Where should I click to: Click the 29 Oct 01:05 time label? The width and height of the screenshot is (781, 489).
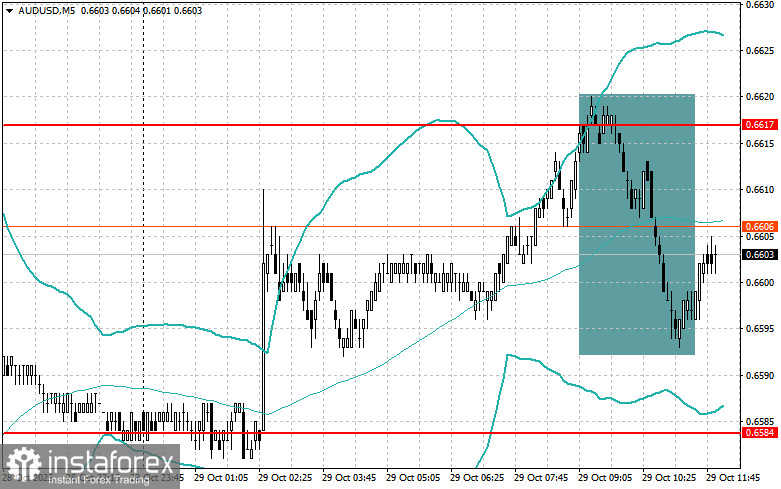(x=221, y=478)
